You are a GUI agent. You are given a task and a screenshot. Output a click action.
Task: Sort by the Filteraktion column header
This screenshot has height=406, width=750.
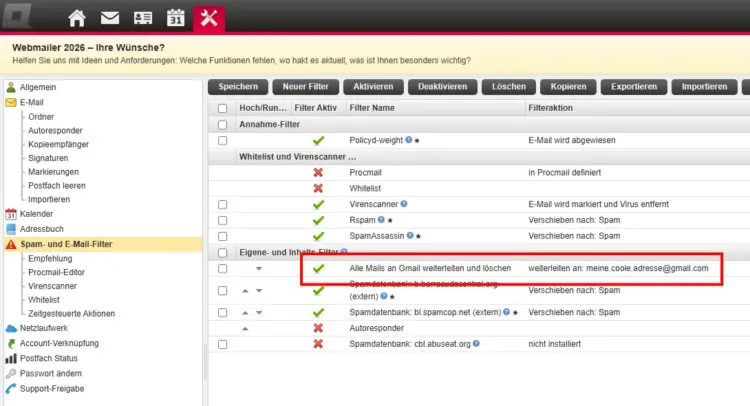coord(550,108)
